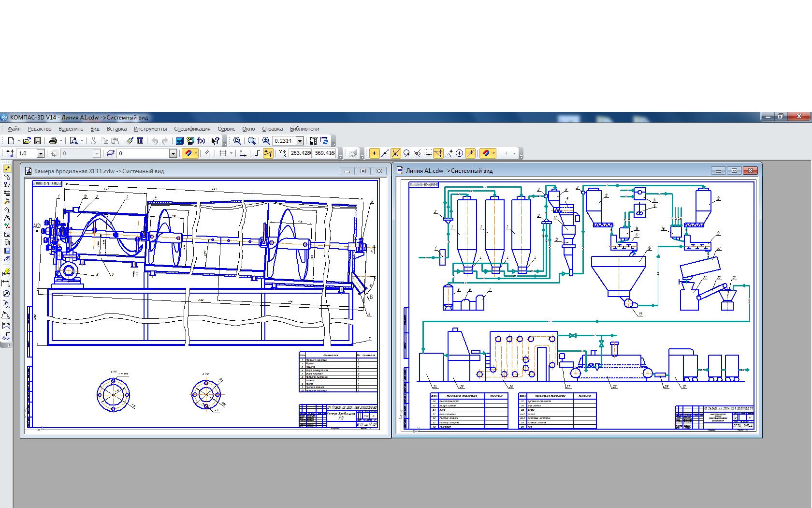Open the cursor step 1.0 dropdown
Screen dimensions: 812x508
point(41,153)
